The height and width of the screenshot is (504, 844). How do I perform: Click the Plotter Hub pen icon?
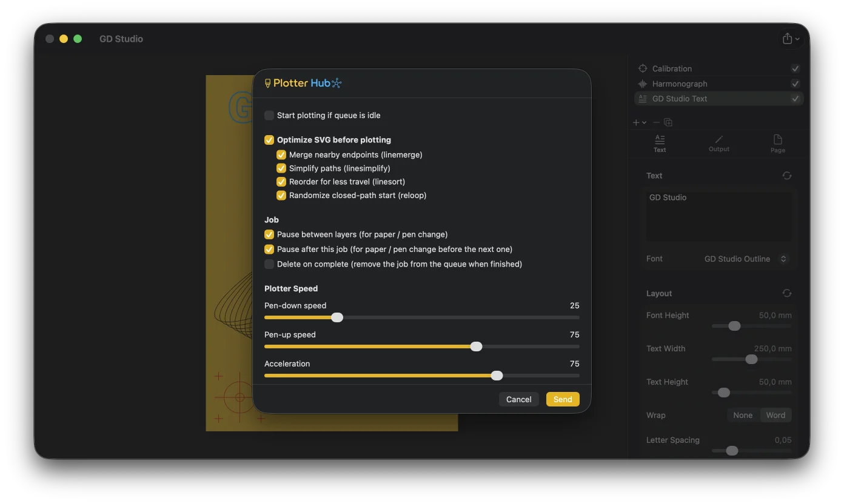click(x=268, y=84)
